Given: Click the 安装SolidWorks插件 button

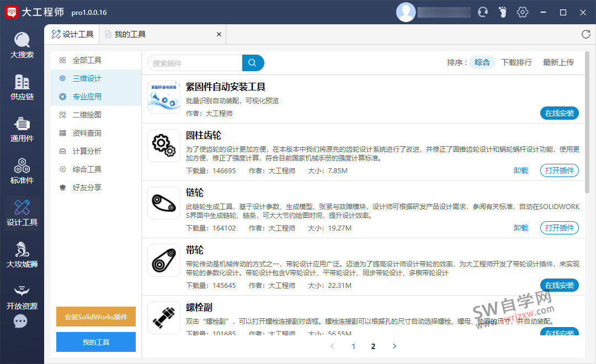Looking at the screenshot, I should tap(95, 317).
